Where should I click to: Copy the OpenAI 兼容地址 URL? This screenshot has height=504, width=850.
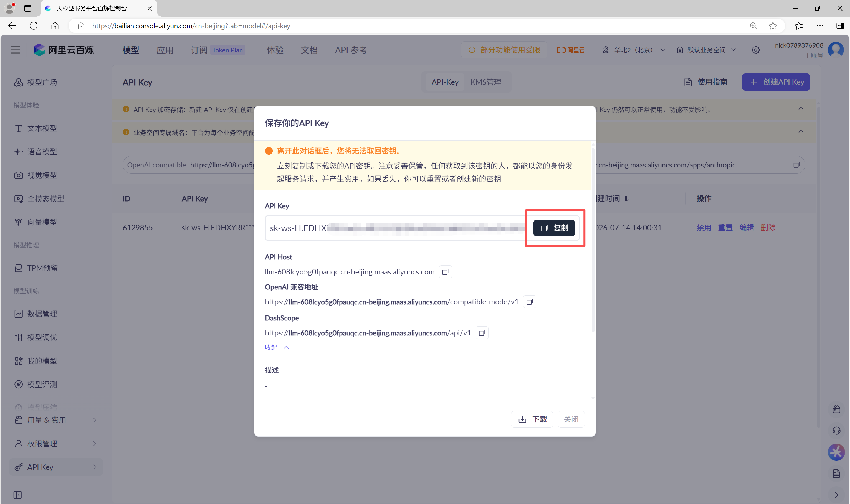(530, 302)
